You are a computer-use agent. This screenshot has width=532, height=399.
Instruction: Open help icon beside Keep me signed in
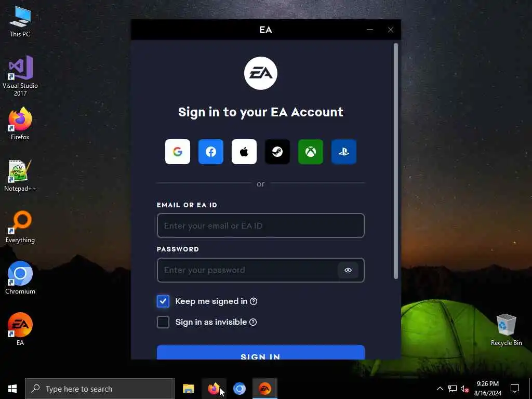[254, 301]
